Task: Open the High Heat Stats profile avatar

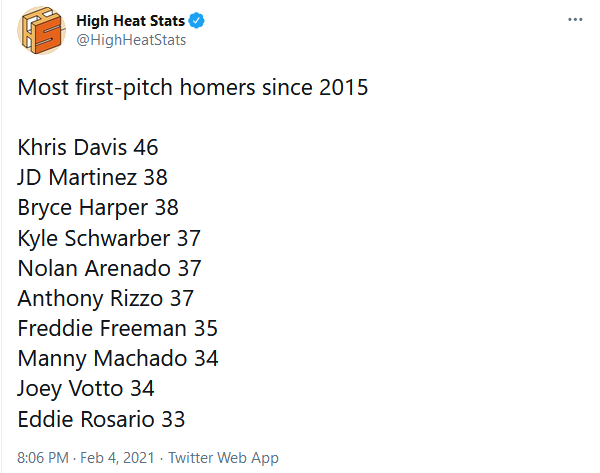Action: (x=41, y=30)
